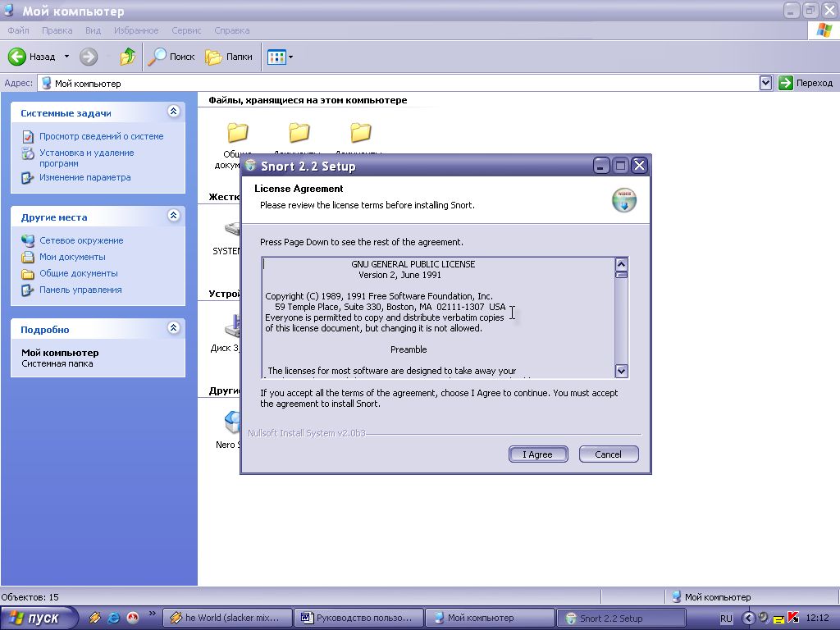Viewport: 840px width, 630px height.
Task: Open Мои документы link
Action: 72,257
